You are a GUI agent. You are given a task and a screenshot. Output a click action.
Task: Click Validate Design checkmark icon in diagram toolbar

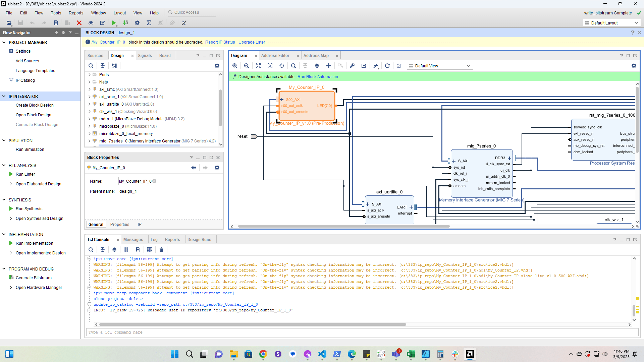[364, 66]
